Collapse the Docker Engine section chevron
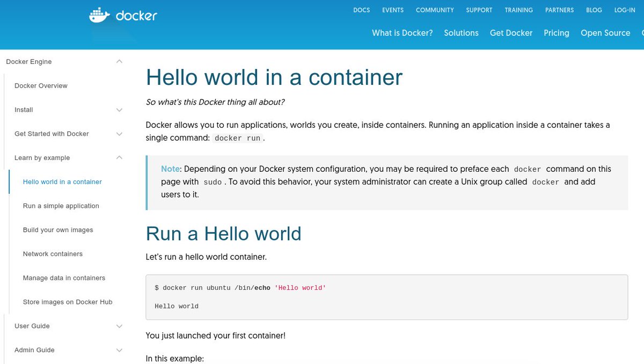This screenshot has height=364, width=644. [x=119, y=62]
